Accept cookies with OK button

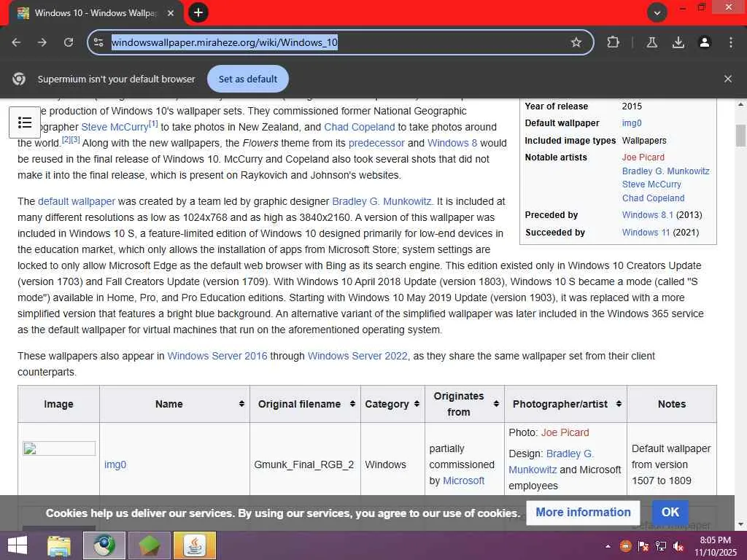[x=670, y=513]
